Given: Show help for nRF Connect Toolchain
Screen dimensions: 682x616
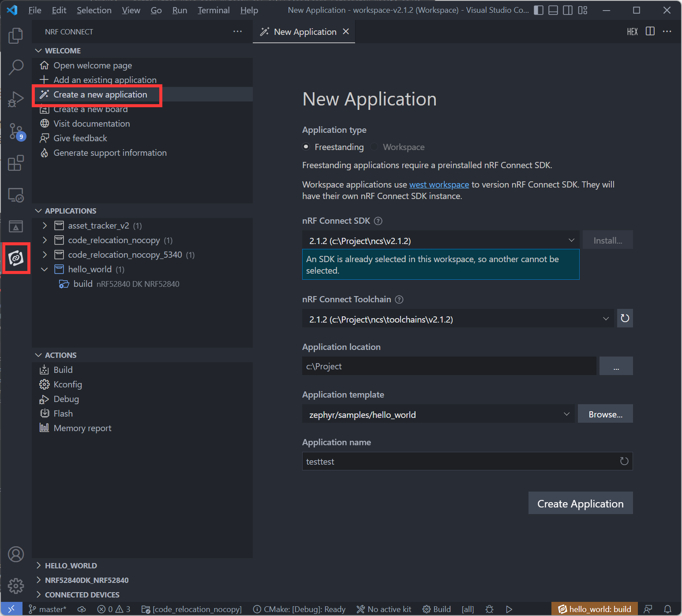Looking at the screenshot, I should 399,300.
